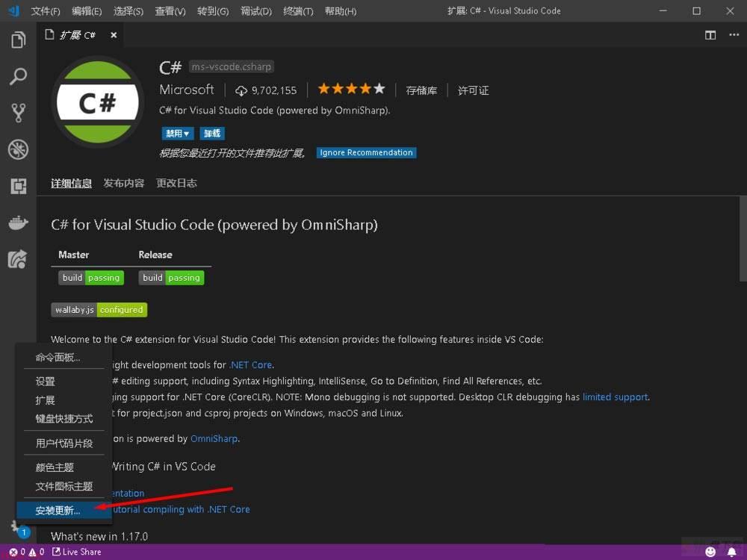Click the vertical scrollbar of extension details
The height and width of the screenshot is (560, 747).
[x=743, y=239]
